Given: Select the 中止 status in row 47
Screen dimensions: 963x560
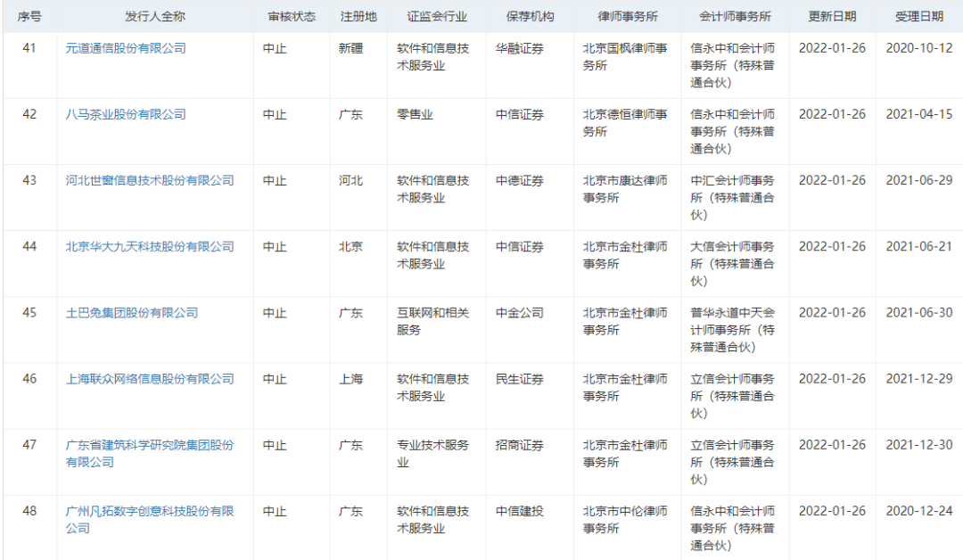Looking at the screenshot, I should tap(275, 446).
